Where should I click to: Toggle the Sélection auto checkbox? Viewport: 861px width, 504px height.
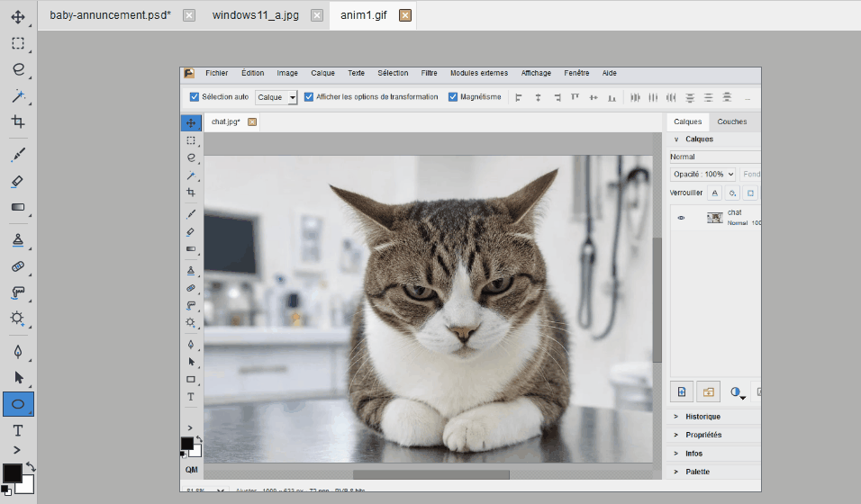pyautogui.click(x=194, y=96)
